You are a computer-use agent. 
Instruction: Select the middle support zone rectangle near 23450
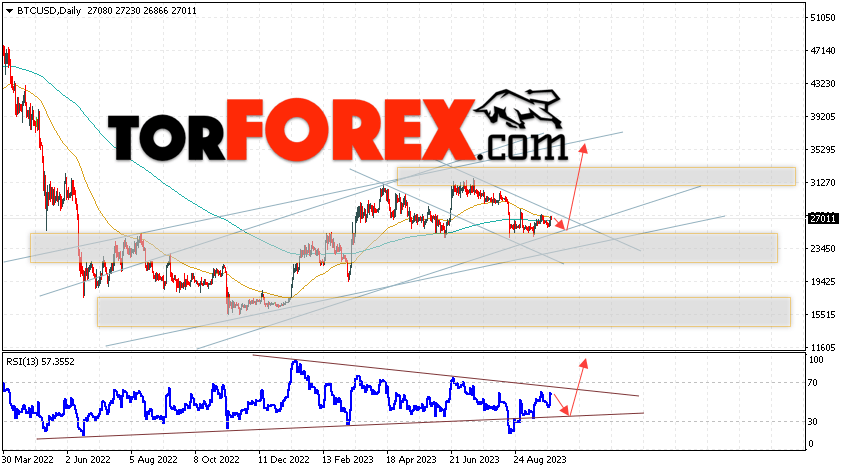(x=404, y=248)
